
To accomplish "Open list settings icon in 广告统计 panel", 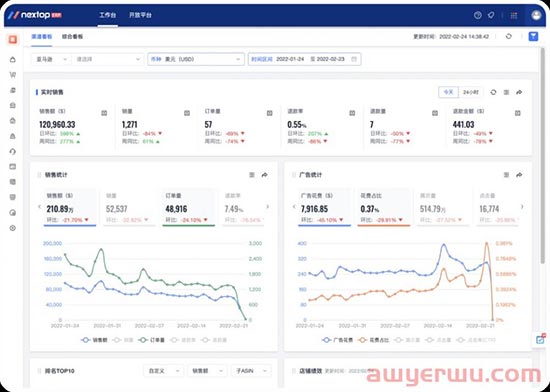I will point(506,175).
